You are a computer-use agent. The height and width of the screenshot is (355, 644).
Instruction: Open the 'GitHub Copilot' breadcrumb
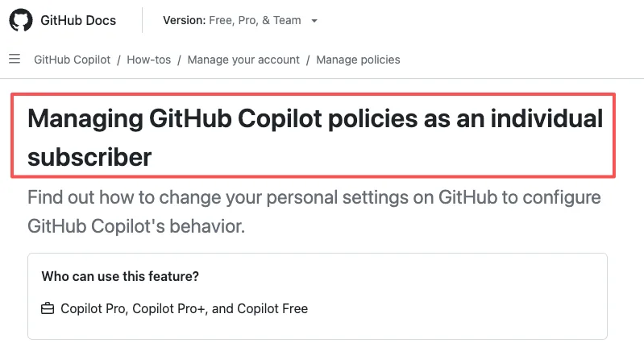coord(72,60)
